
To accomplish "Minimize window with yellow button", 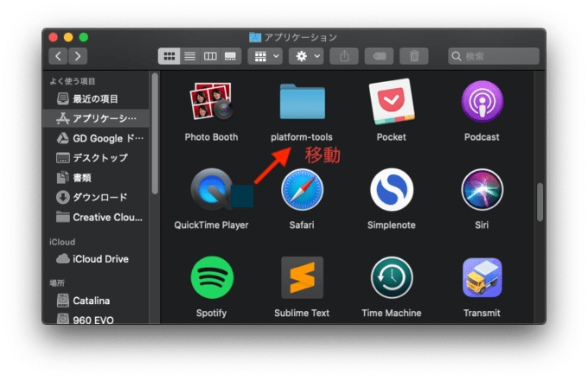I will click(68, 37).
